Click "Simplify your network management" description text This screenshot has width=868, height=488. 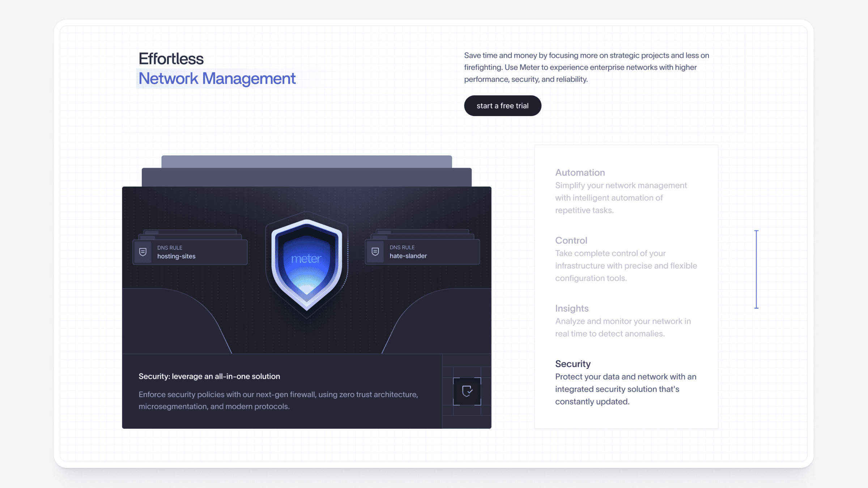[x=621, y=198]
